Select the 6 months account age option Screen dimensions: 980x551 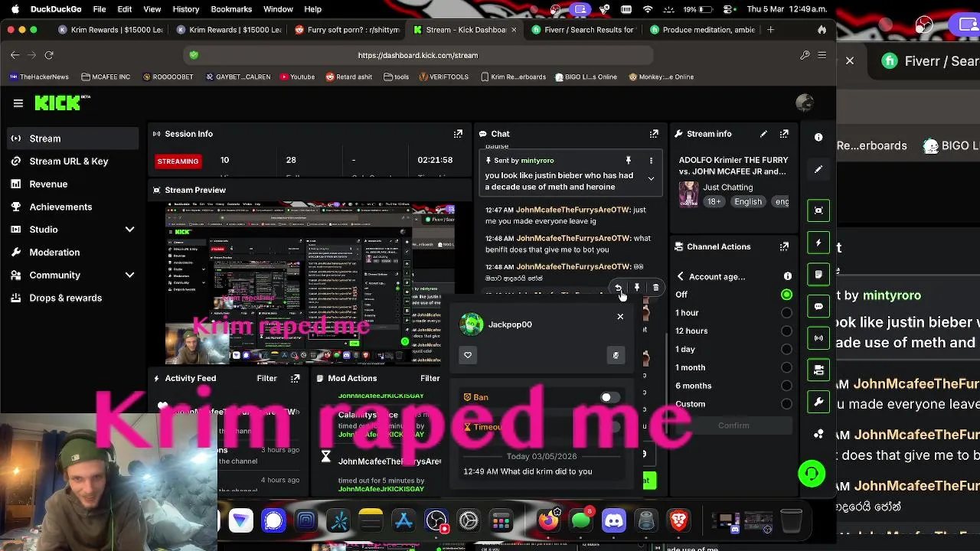tap(786, 386)
